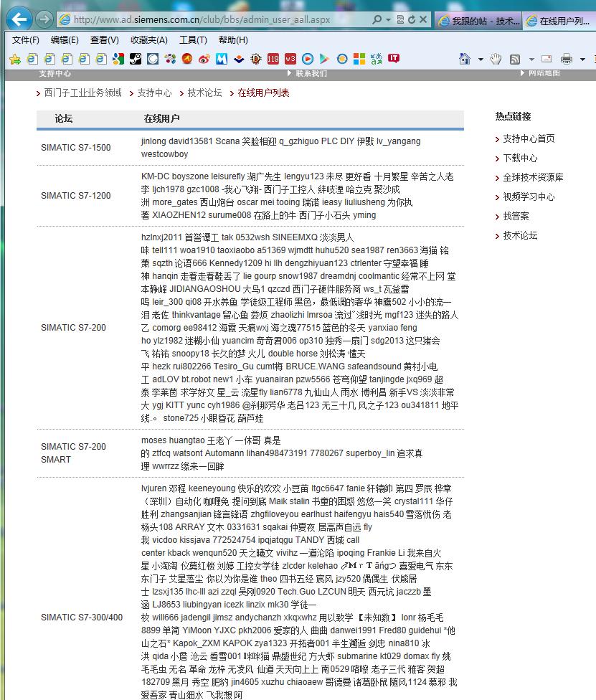Click the Home page icon
The height and width of the screenshot is (700, 596).
[465, 59]
